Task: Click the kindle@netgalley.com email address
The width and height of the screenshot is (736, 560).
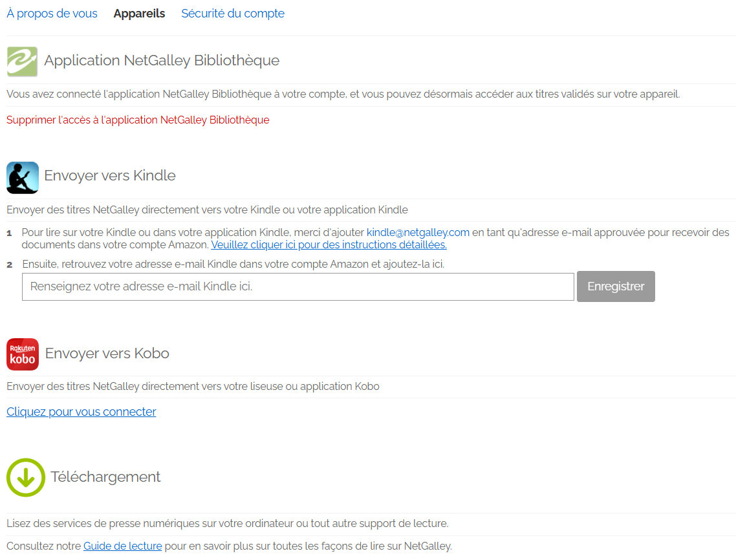Action: 418,233
